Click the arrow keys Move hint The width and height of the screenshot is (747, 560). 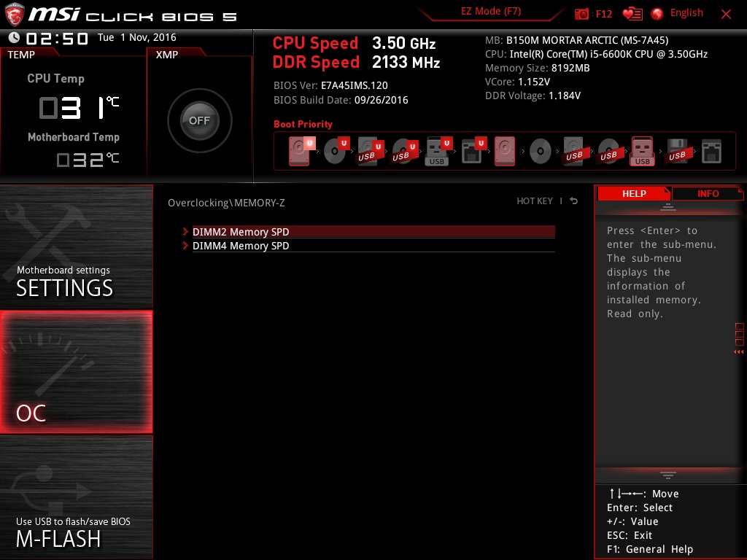tap(643, 494)
